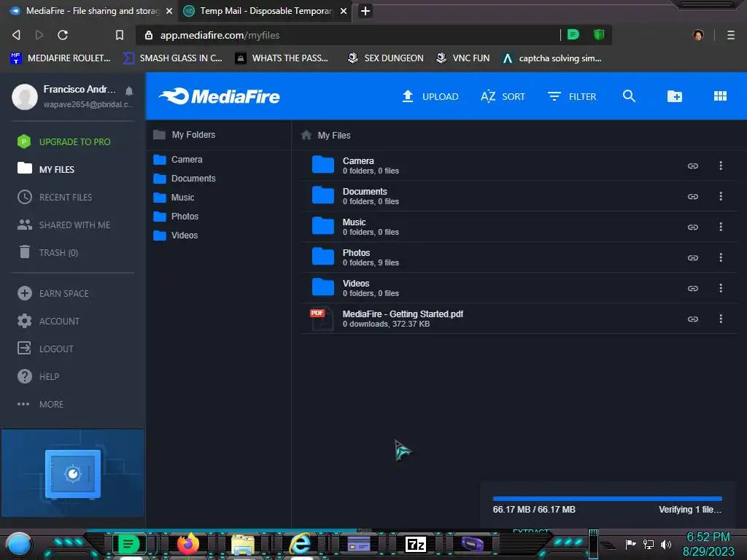Select Camera in My Folders tree
This screenshot has width=747, height=560.
coord(178,160)
